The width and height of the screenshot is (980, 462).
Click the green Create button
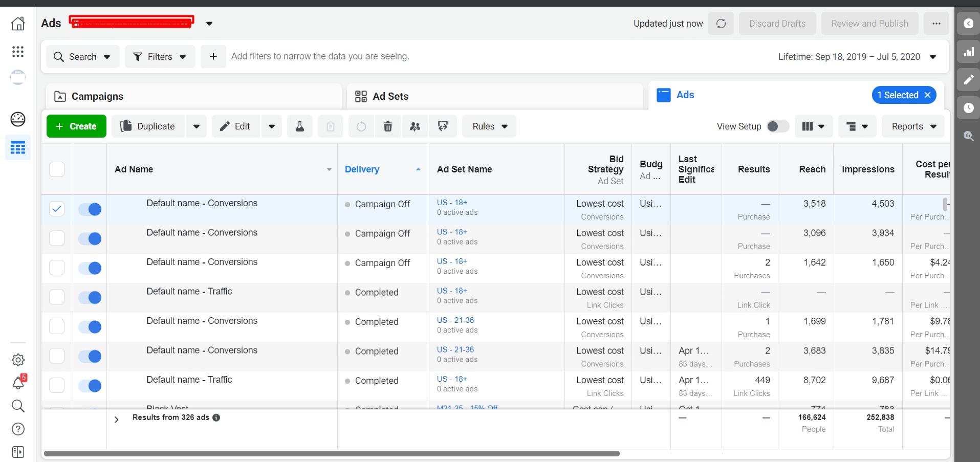click(x=76, y=126)
